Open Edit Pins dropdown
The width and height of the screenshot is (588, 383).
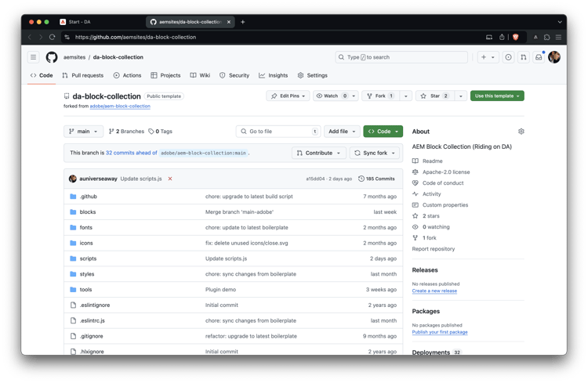[288, 96]
